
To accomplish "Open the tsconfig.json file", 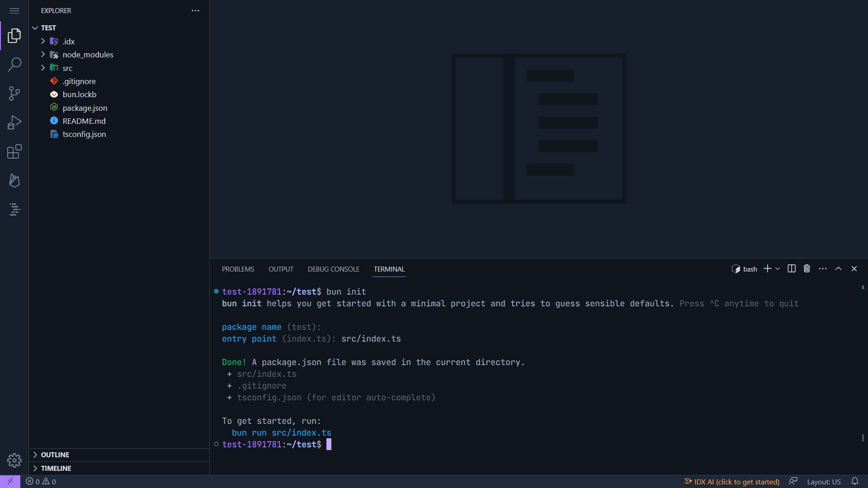I will 119,134.
